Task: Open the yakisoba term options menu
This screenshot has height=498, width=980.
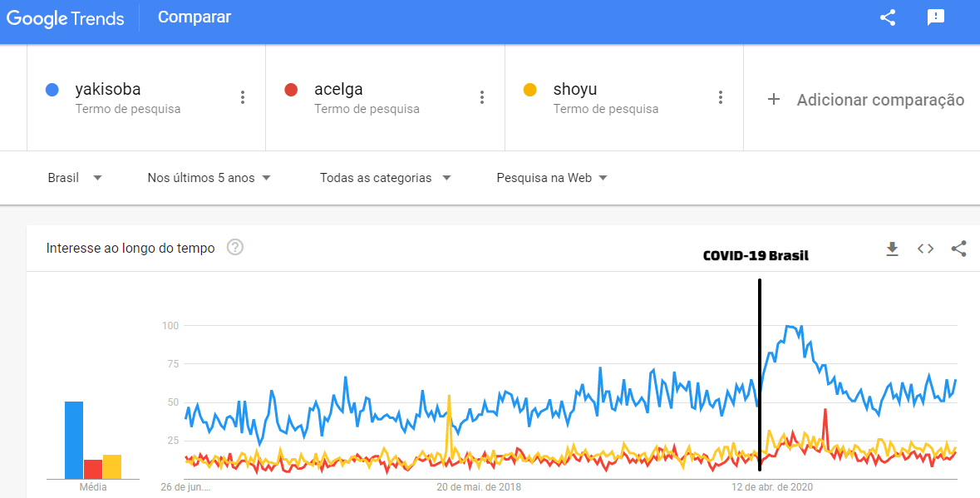Action: 243,97
